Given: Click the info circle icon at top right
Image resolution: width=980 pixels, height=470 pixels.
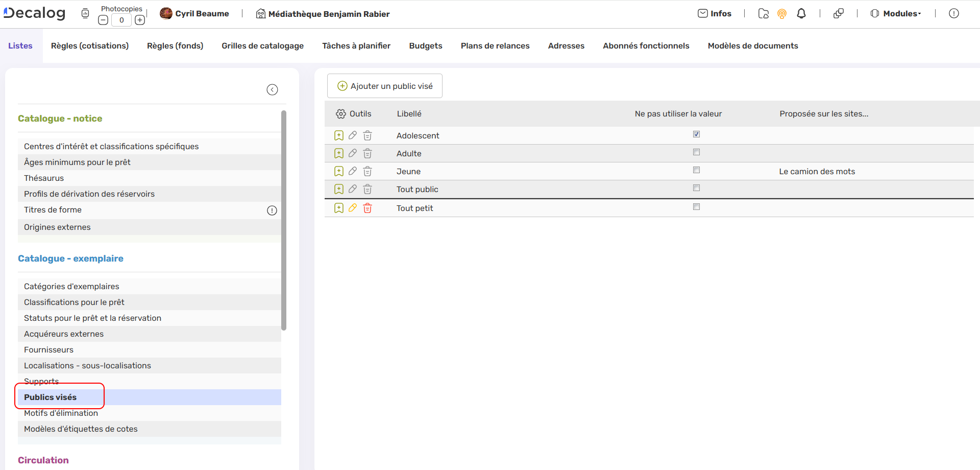Looking at the screenshot, I should tap(954, 13).
